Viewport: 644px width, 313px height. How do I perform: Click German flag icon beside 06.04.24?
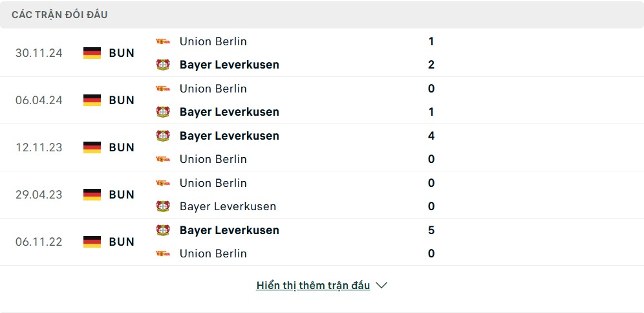(92, 100)
